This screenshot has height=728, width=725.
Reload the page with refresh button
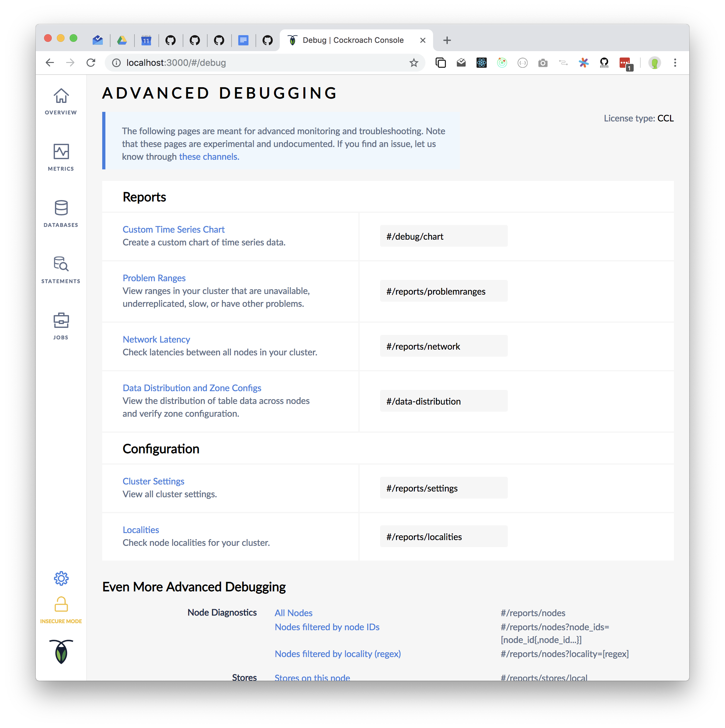click(91, 63)
